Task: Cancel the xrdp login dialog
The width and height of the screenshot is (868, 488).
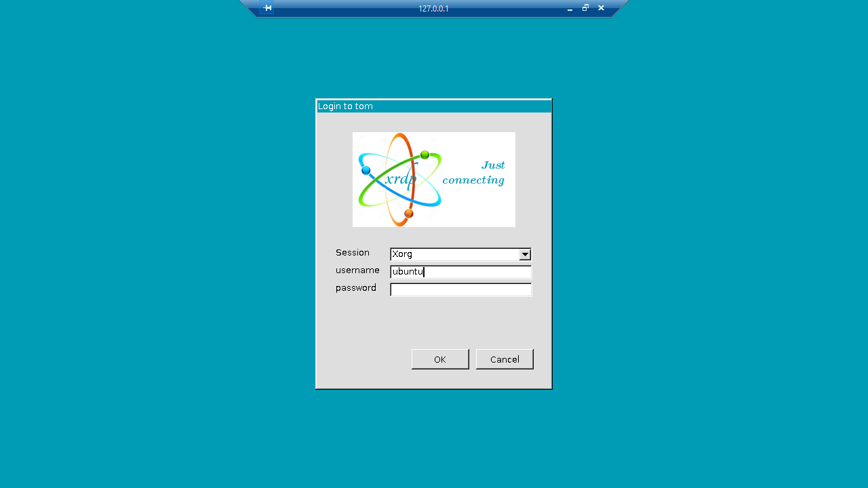Action: click(x=505, y=359)
